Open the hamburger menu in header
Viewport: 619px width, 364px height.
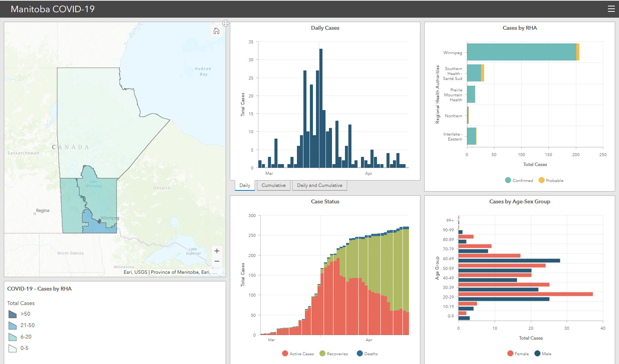(x=611, y=9)
